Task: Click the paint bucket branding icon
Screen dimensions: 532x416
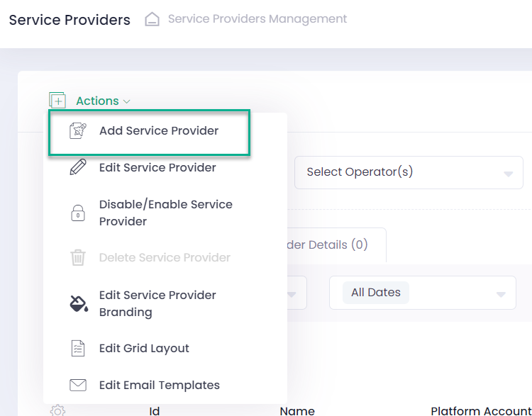Action: point(78,304)
